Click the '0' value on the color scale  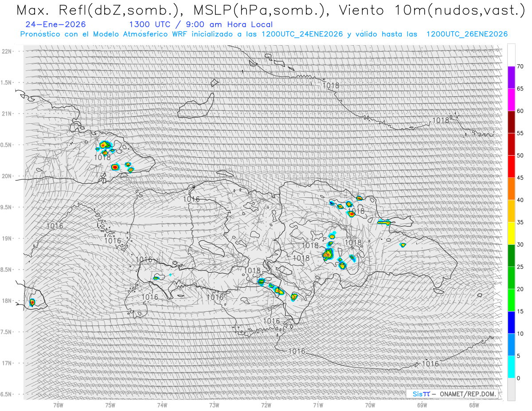click(518, 378)
